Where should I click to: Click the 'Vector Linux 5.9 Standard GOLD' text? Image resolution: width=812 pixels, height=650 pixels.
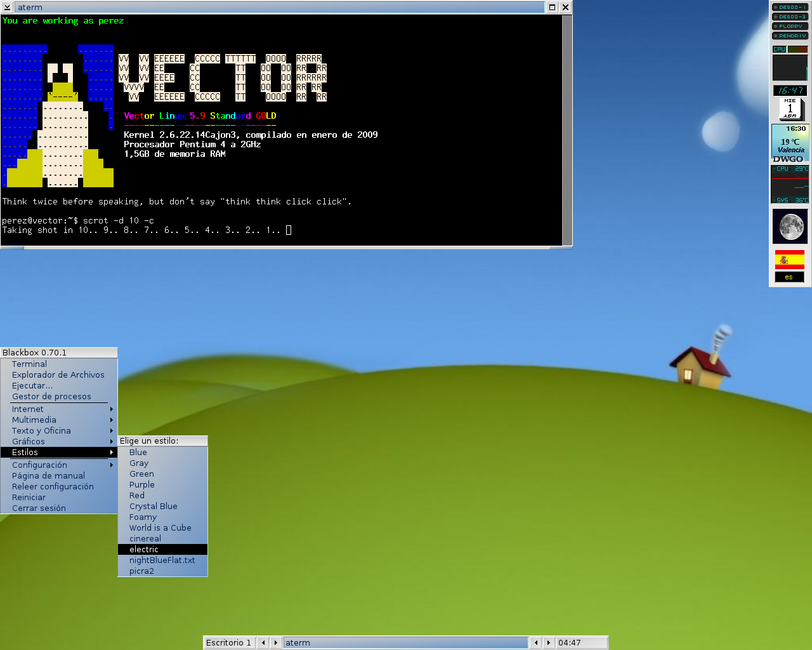tap(200, 116)
